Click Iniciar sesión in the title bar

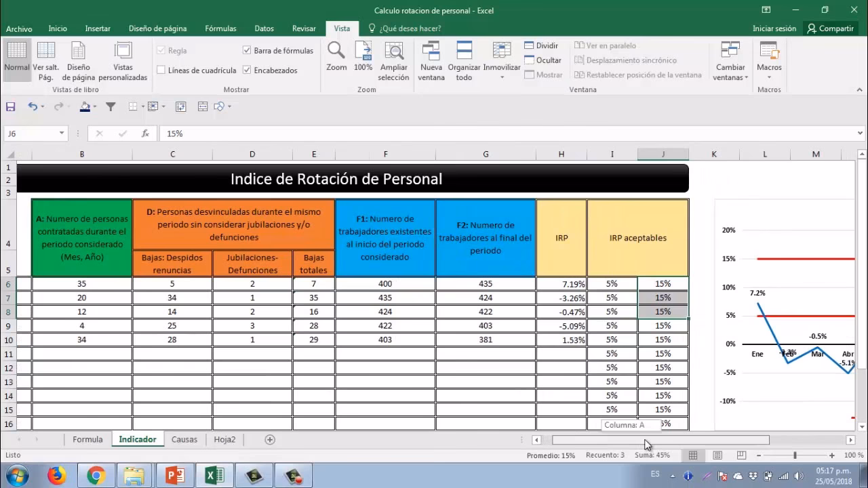(774, 28)
